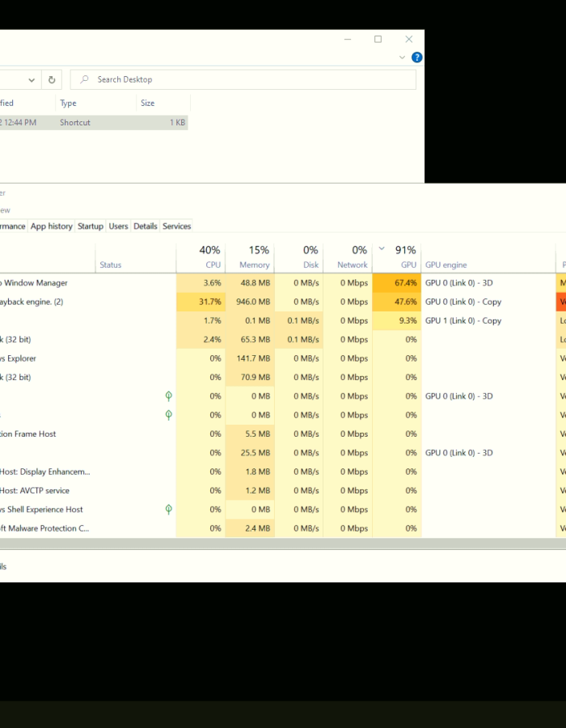566x728 pixels.
Task: Click the 141.7 MB memory cell
Action: [250, 358]
